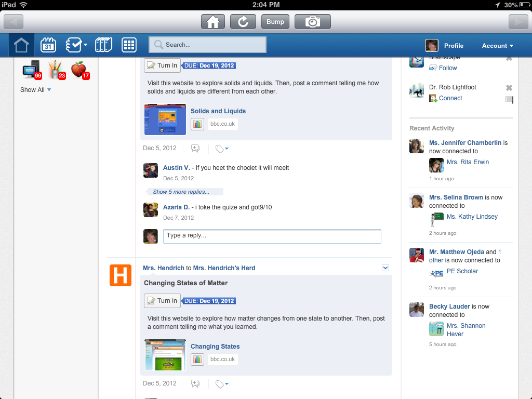This screenshot has height=399, width=532.
Task: Open options arrow on Changing States post
Action: pos(385,268)
